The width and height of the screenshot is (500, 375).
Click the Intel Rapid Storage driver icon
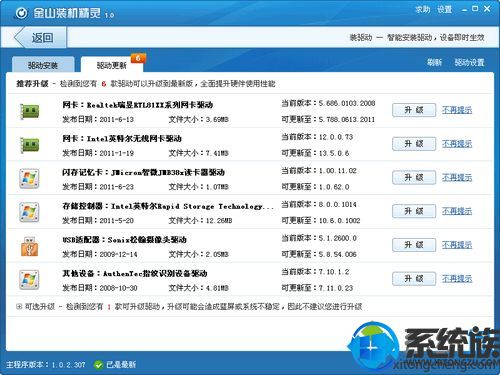29,212
